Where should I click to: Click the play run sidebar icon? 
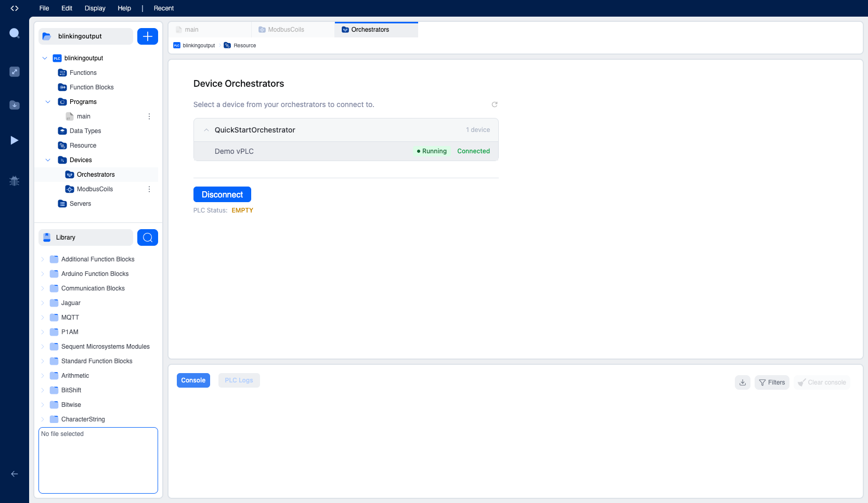click(x=15, y=140)
